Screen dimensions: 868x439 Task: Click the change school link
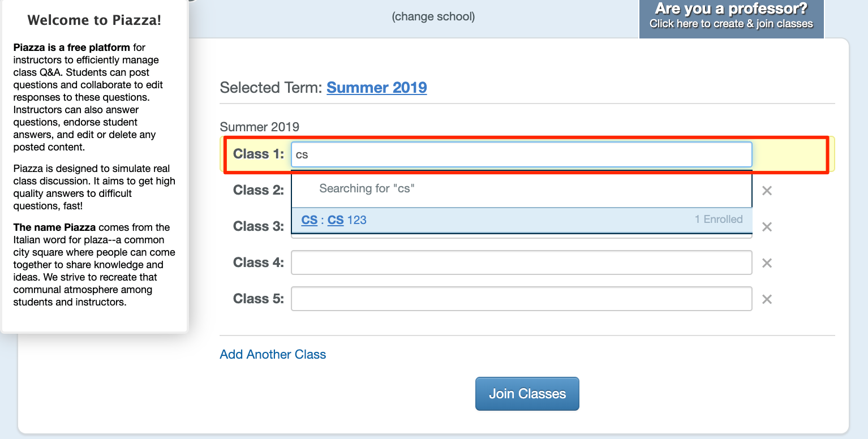point(433,17)
